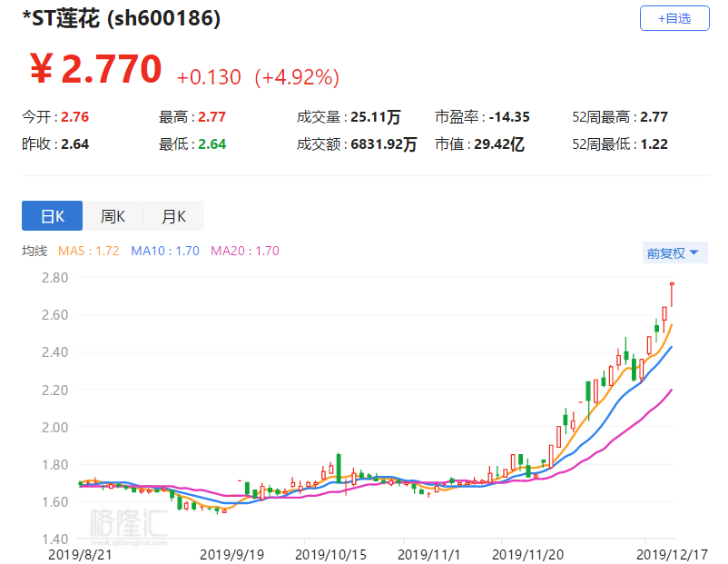
Task: Click the 2.00 price axis label
Action: 54,427
